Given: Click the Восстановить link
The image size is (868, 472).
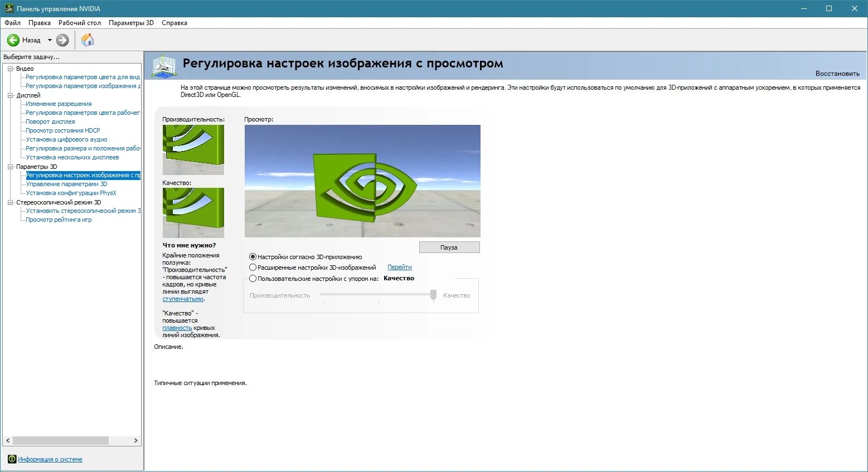Looking at the screenshot, I should 837,74.
